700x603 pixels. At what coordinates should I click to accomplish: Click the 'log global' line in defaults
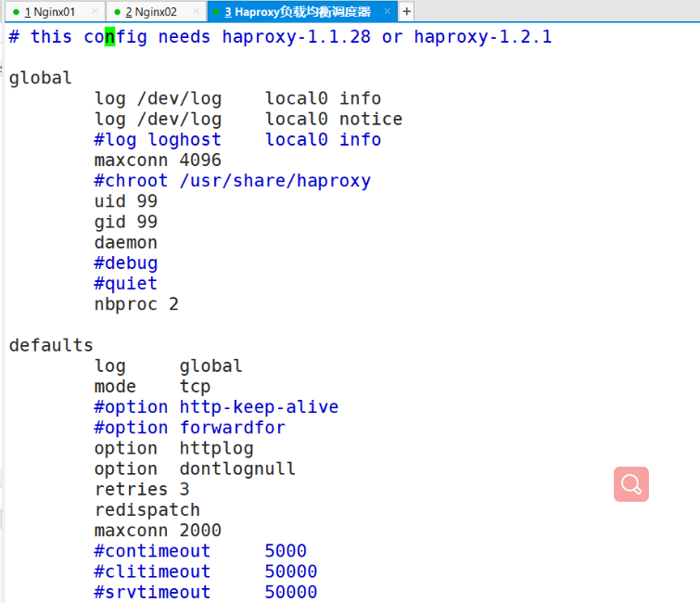pyautogui.click(x=169, y=366)
